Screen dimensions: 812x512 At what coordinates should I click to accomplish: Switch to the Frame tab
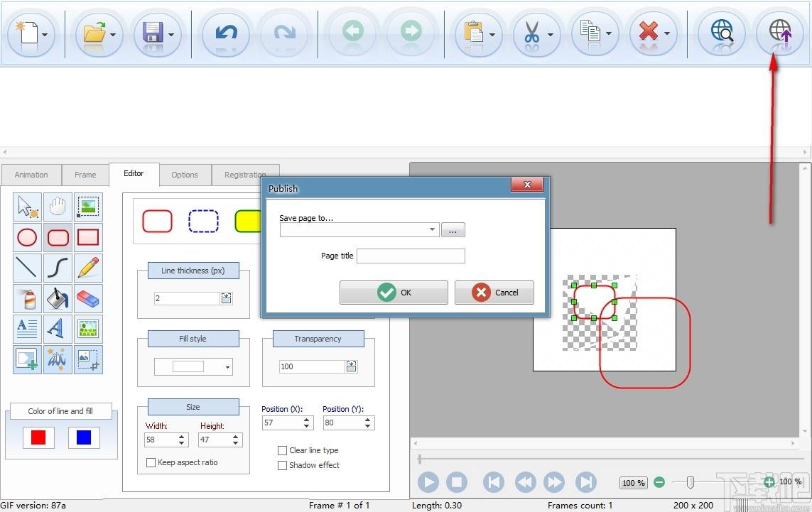point(85,175)
